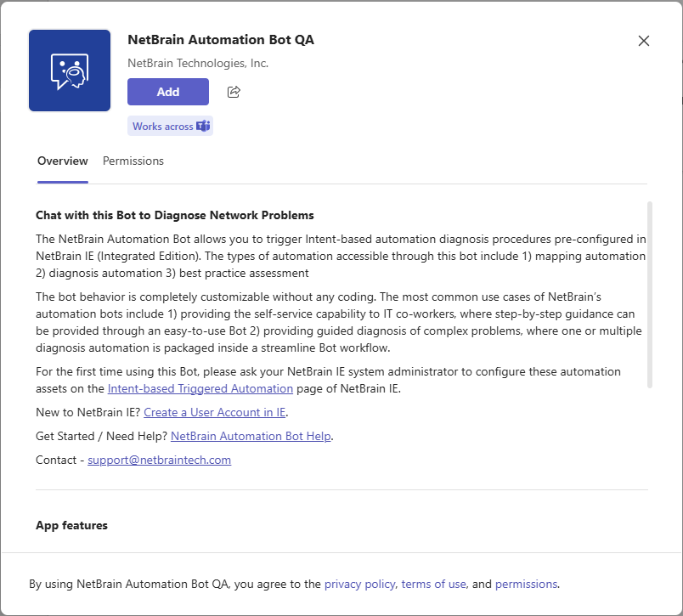
Task: Click the Chat with this Bot heading
Action: coord(175,215)
